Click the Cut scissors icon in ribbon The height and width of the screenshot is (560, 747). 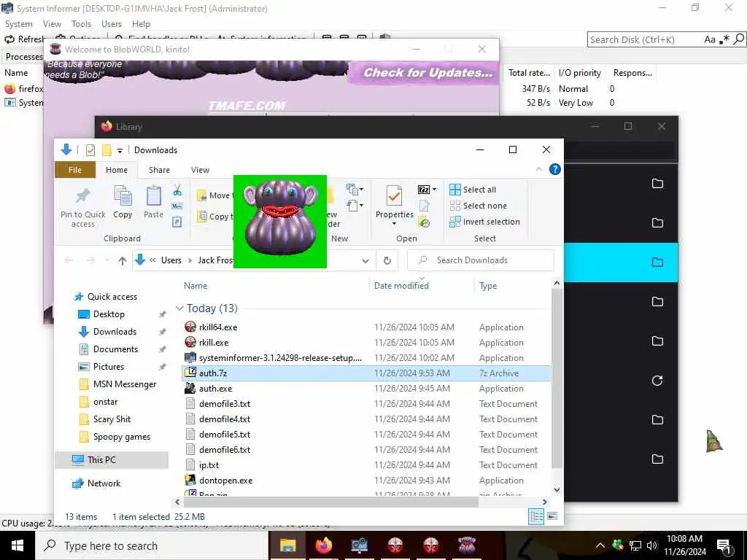[x=177, y=190]
